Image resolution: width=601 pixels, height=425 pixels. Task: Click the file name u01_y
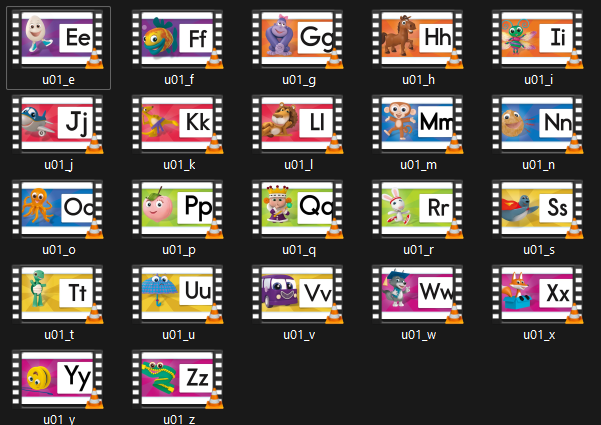pos(59,419)
